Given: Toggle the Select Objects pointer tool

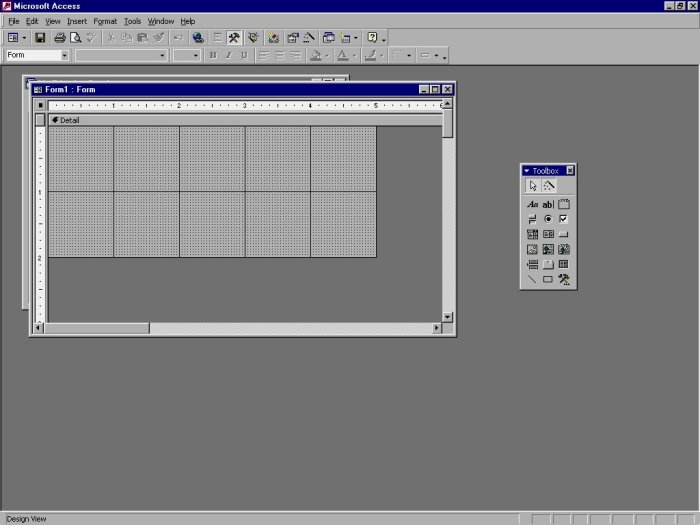Looking at the screenshot, I should 533,186.
